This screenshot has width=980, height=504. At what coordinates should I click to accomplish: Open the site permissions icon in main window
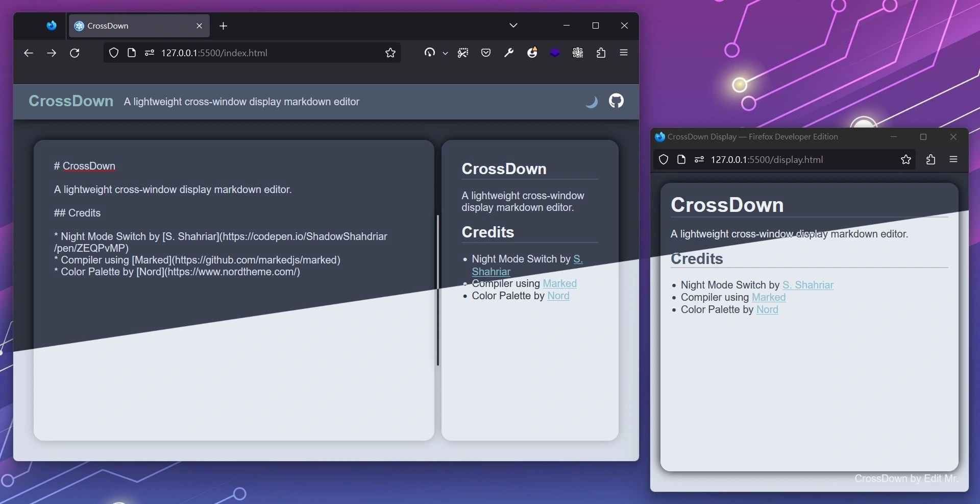150,53
